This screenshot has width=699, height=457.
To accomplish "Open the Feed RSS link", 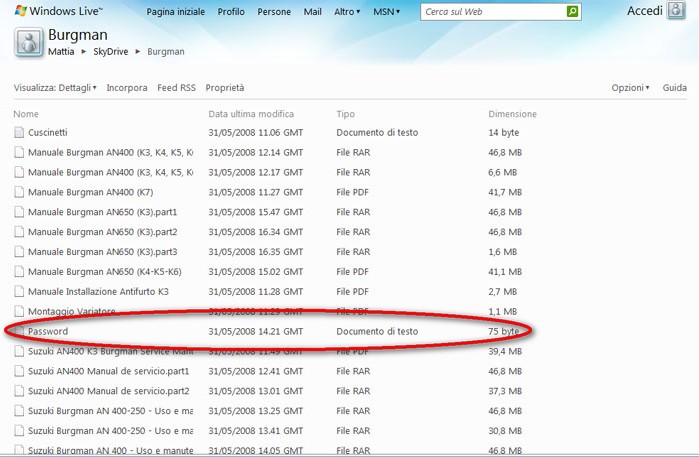I will tap(176, 88).
